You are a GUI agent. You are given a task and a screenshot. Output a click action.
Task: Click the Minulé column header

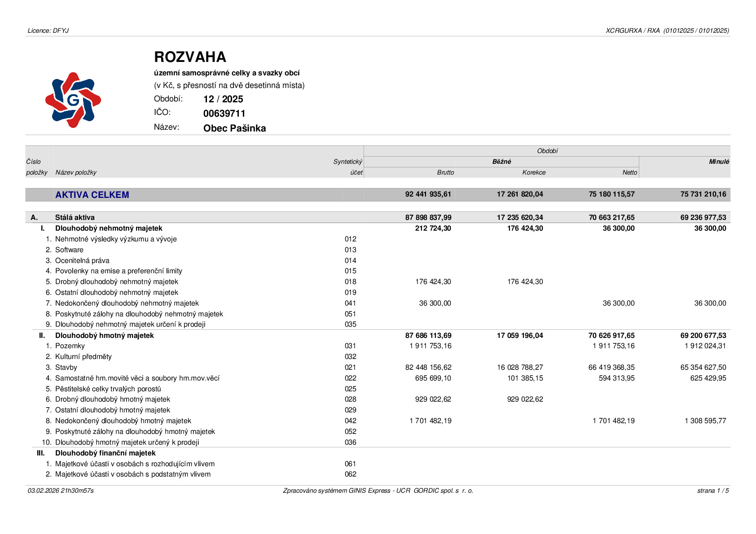pos(719,162)
